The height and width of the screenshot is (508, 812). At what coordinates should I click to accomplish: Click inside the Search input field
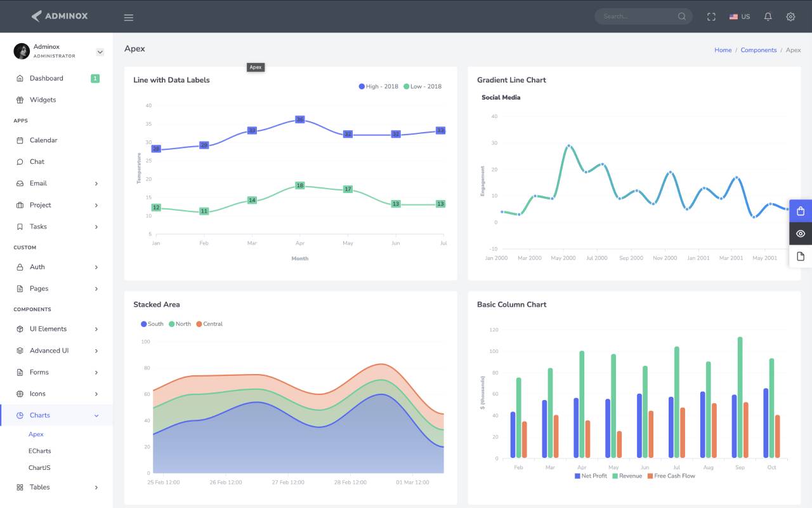pyautogui.click(x=638, y=17)
